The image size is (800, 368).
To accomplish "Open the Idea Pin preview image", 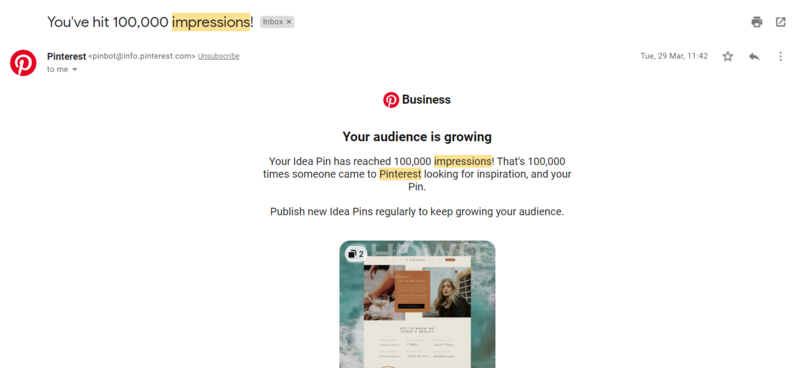I will 417,304.
